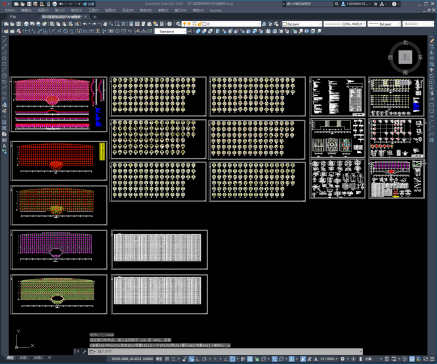This screenshot has height=364, width=437.
Task: Open the annotation scale dropdown in the status bar
Action: [328, 359]
